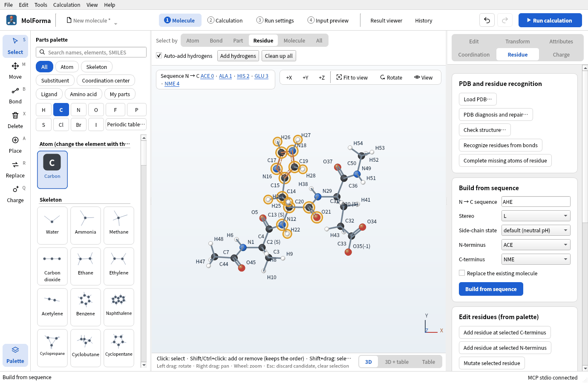Open the Stereo dropdown
The width and height of the screenshot is (588, 383).
click(x=536, y=216)
